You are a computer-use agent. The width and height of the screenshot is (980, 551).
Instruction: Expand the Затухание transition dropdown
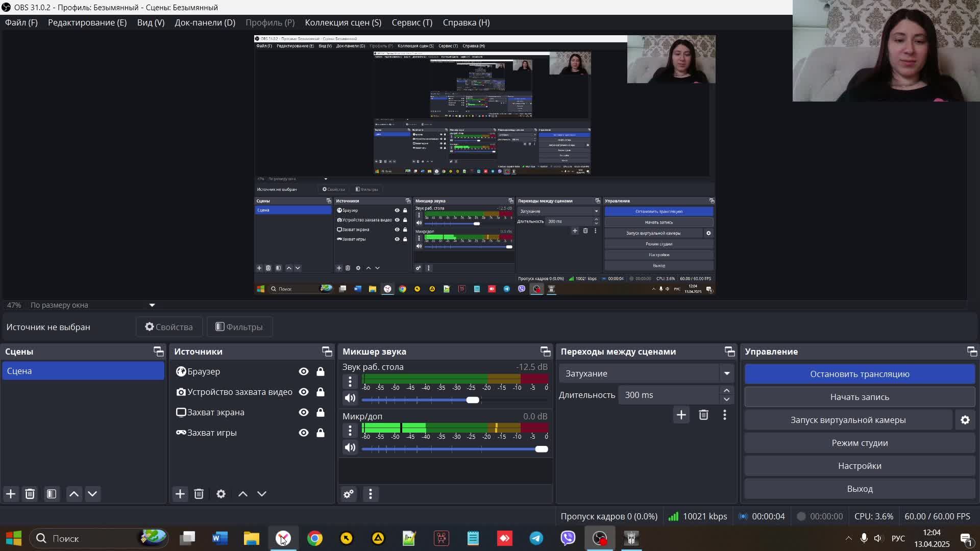pos(727,373)
